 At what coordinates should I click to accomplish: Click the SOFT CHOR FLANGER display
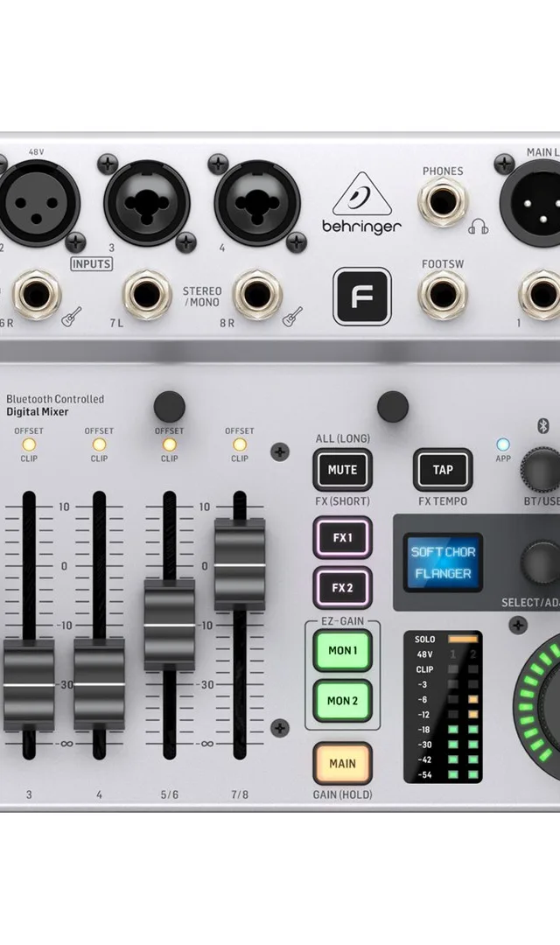pyautogui.click(x=443, y=563)
